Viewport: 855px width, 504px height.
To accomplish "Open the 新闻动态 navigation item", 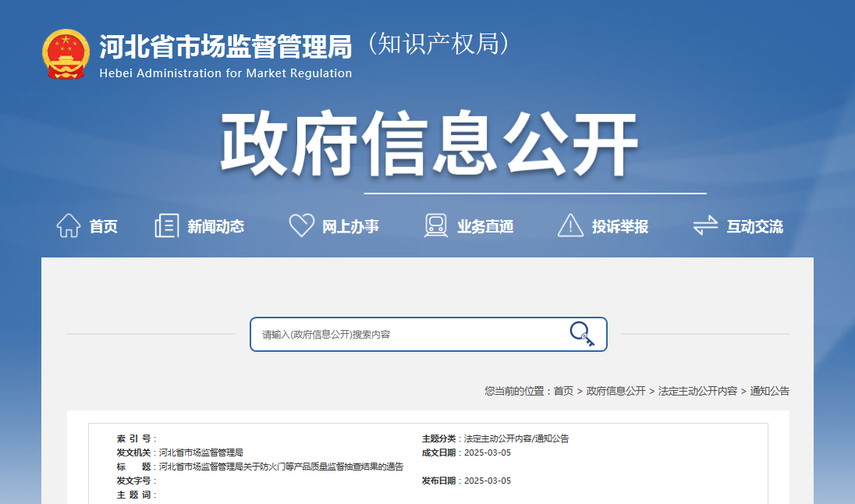I will tap(216, 226).
